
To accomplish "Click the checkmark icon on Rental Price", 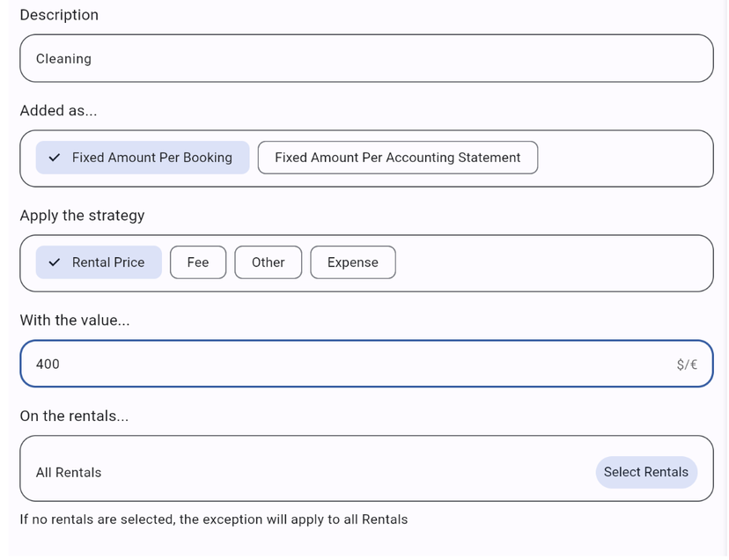I will click(x=55, y=262).
